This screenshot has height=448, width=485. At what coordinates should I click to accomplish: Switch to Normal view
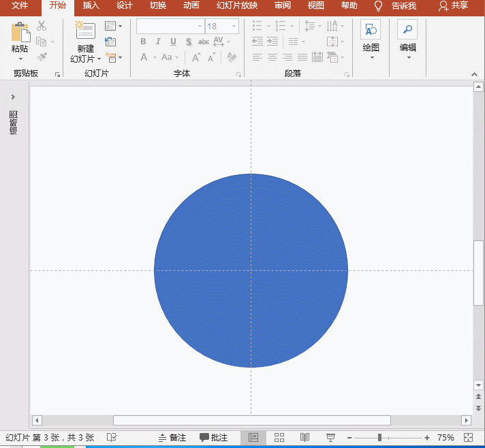point(253,438)
